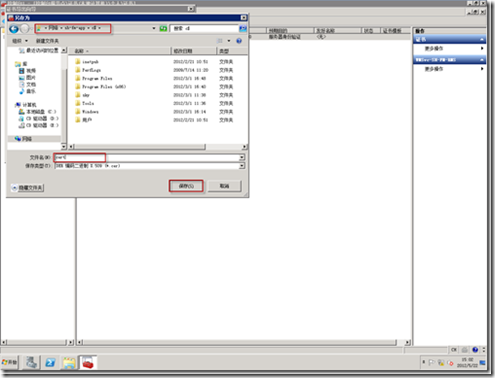Click the Start button on taskbar
This screenshot has width=495, height=378.
pyautogui.click(x=9, y=362)
